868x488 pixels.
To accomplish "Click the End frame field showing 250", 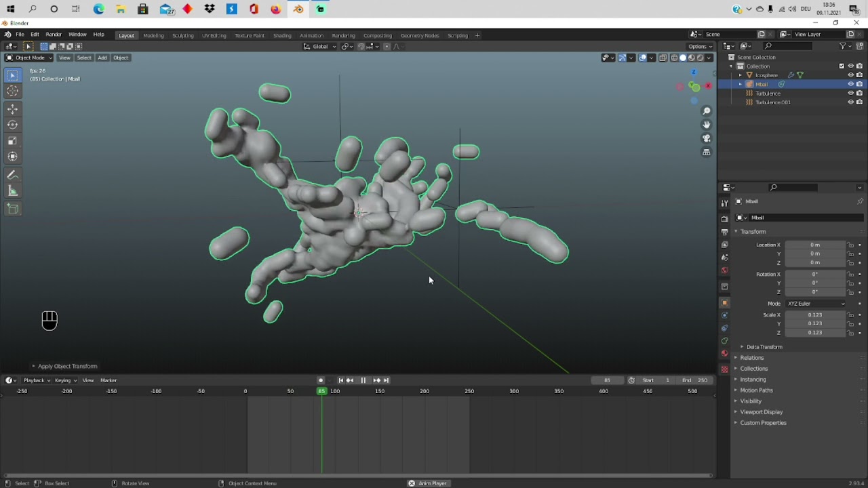I will tap(694, 380).
